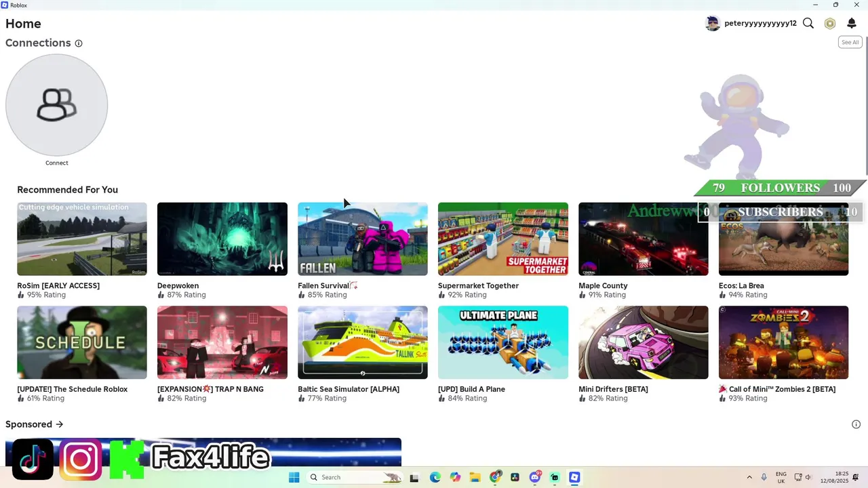Click the Home page heading
Viewport: 868px width, 488px height.
click(x=23, y=24)
